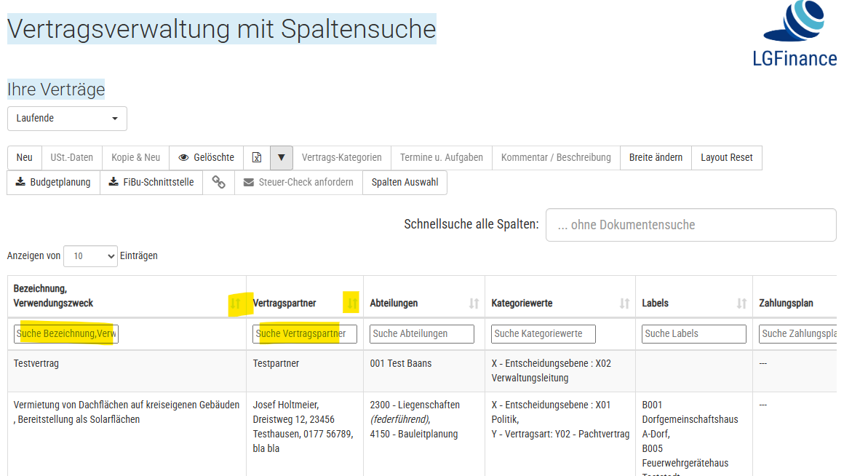Sort by Bezeichnung, Verwendungszweck column arrows

pyautogui.click(x=235, y=304)
